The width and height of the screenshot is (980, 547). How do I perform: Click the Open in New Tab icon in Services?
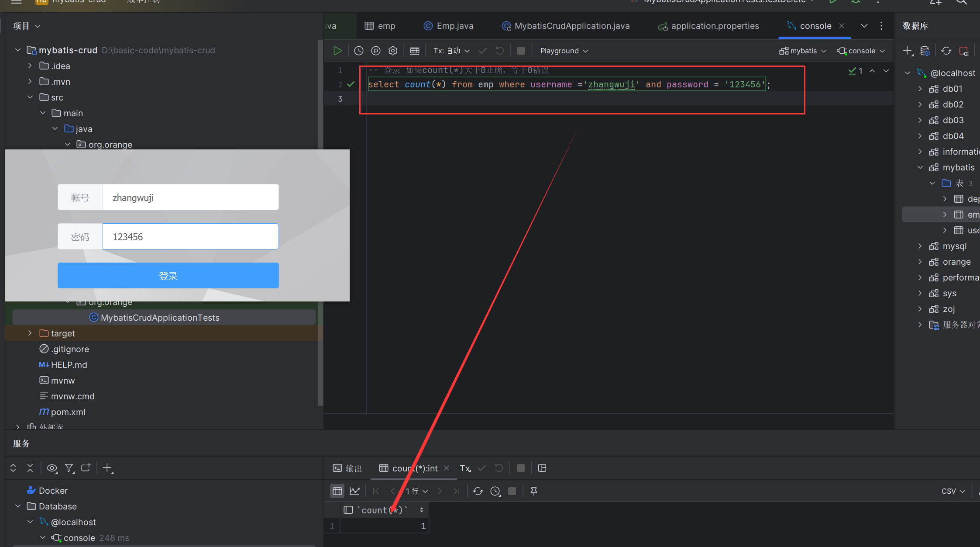[x=86, y=467]
